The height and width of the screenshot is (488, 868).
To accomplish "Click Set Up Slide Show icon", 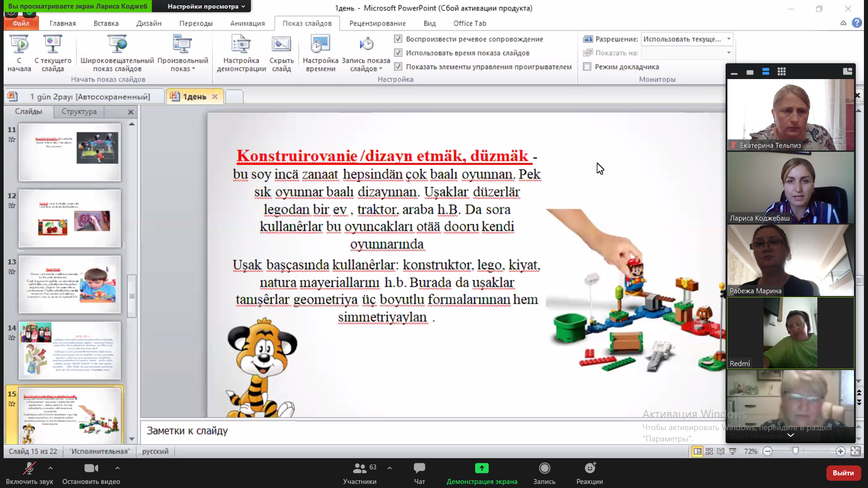I will click(x=241, y=44).
